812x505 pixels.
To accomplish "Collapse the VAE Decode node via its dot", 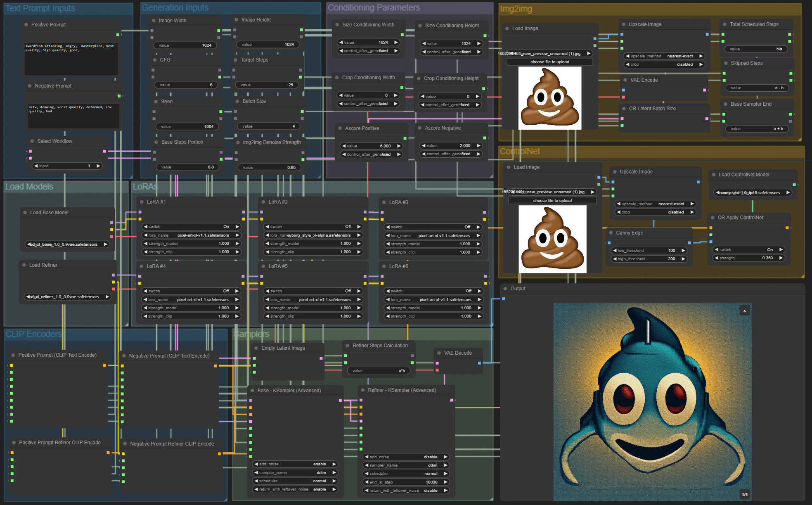I will coord(439,353).
